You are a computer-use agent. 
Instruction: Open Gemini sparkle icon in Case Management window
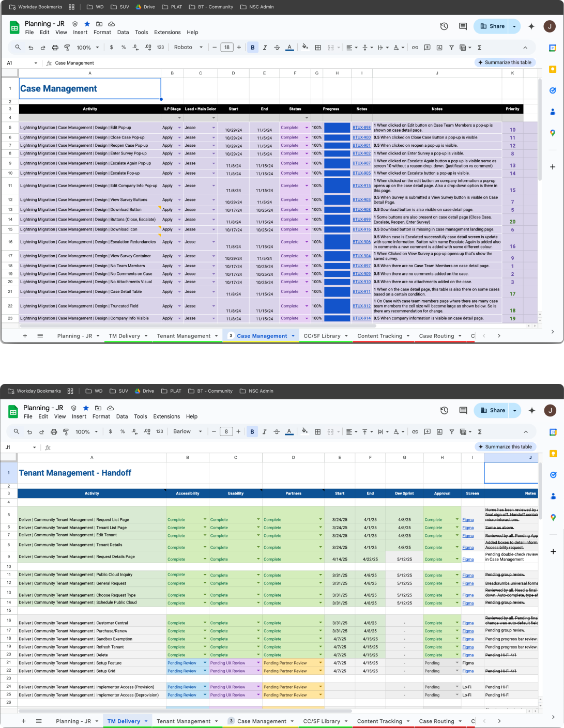(531, 26)
